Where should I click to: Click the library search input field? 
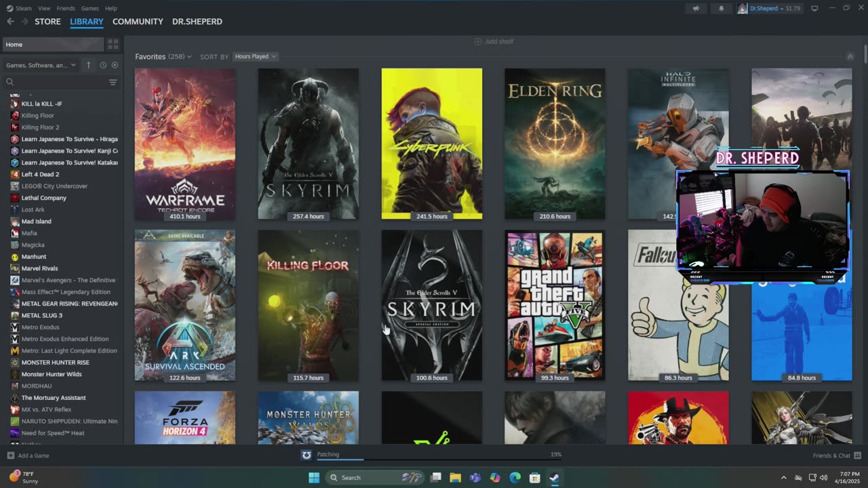pos(61,82)
